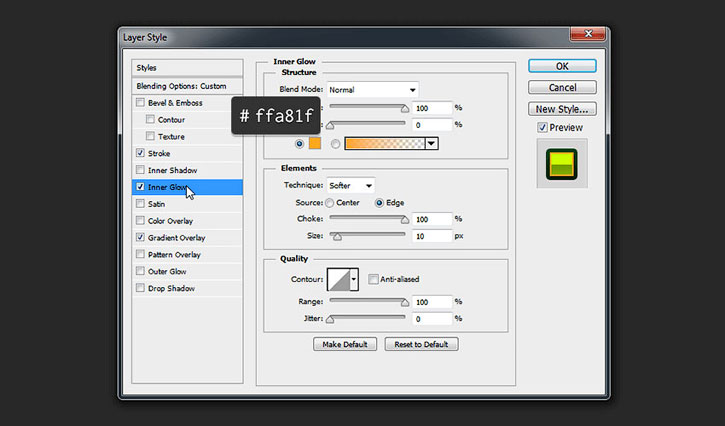Select the gradient glow radio button
Image resolution: width=725 pixels, height=426 pixels.
coord(335,144)
